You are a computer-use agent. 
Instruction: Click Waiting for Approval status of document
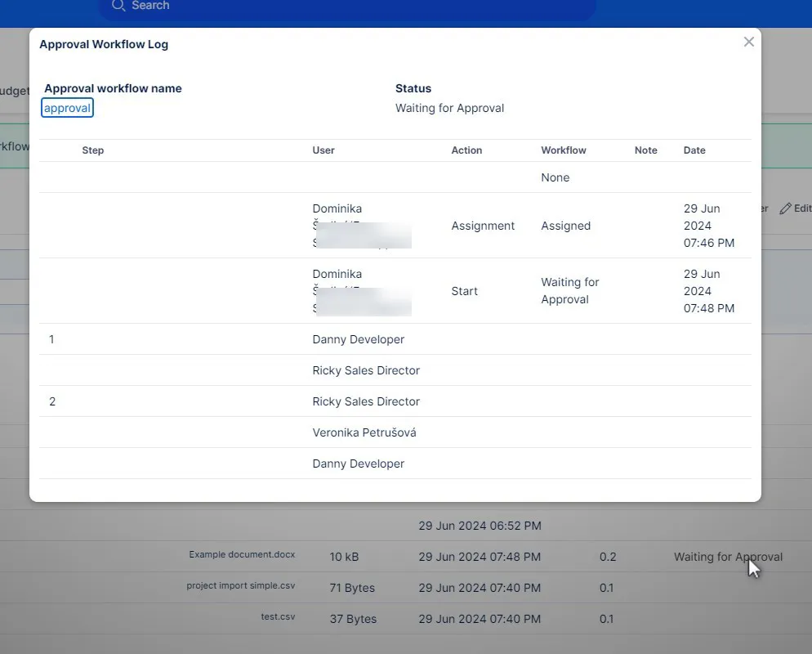pos(727,557)
